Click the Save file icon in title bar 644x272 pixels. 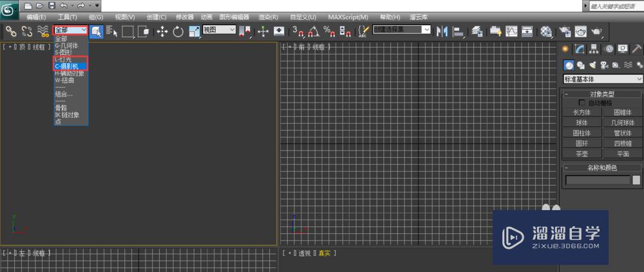point(52,5)
